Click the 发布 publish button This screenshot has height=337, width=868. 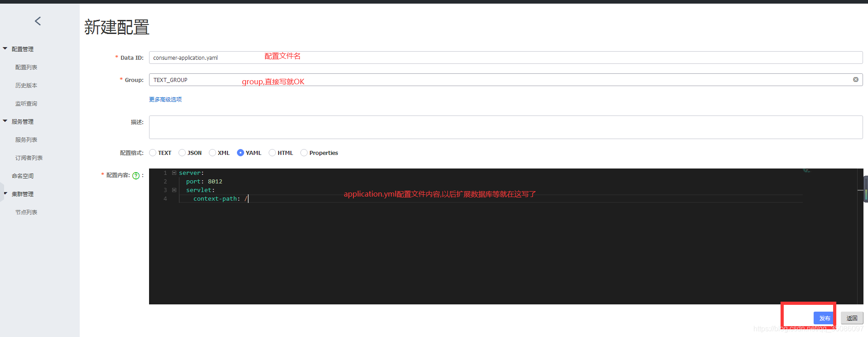824,318
